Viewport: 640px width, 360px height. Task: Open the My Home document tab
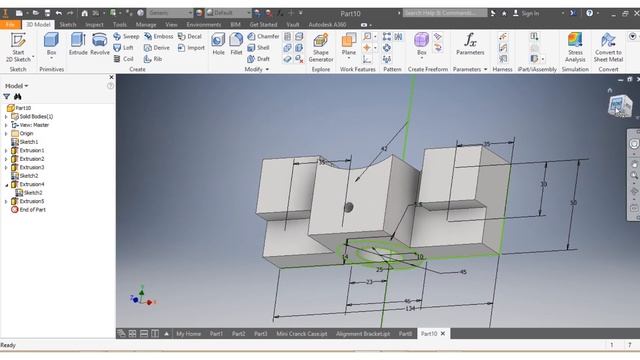coord(188,334)
